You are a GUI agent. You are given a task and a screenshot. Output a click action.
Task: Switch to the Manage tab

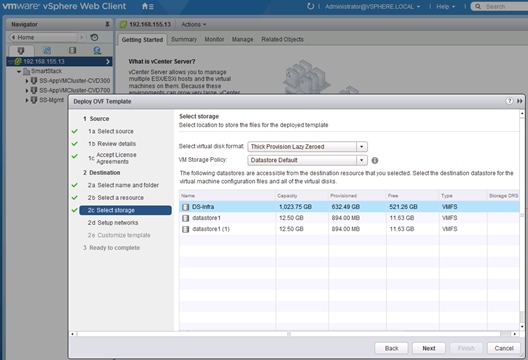pyautogui.click(x=242, y=39)
